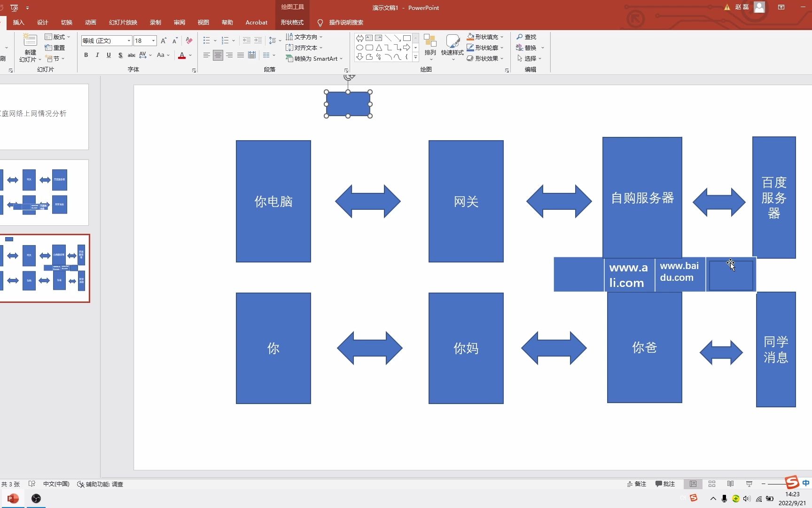This screenshot has height=508, width=812.
Task: Expand the shapes gallery more button
Action: (415, 57)
